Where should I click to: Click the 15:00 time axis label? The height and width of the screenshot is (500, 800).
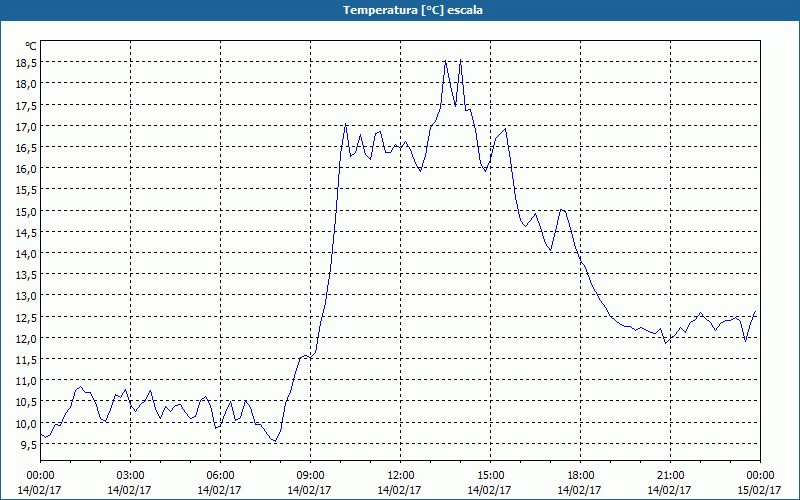click(x=490, y=476)
